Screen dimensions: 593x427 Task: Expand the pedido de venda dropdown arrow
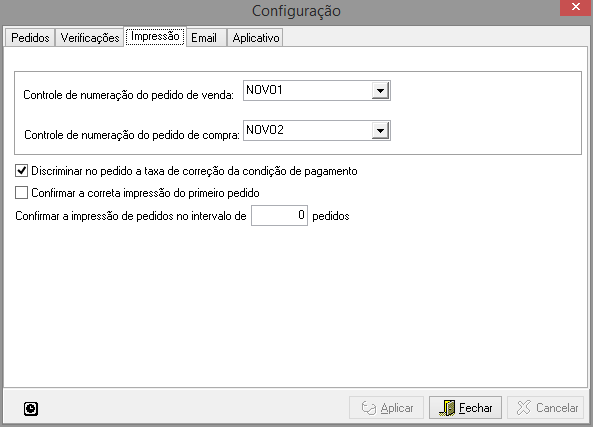pos(380,91)
